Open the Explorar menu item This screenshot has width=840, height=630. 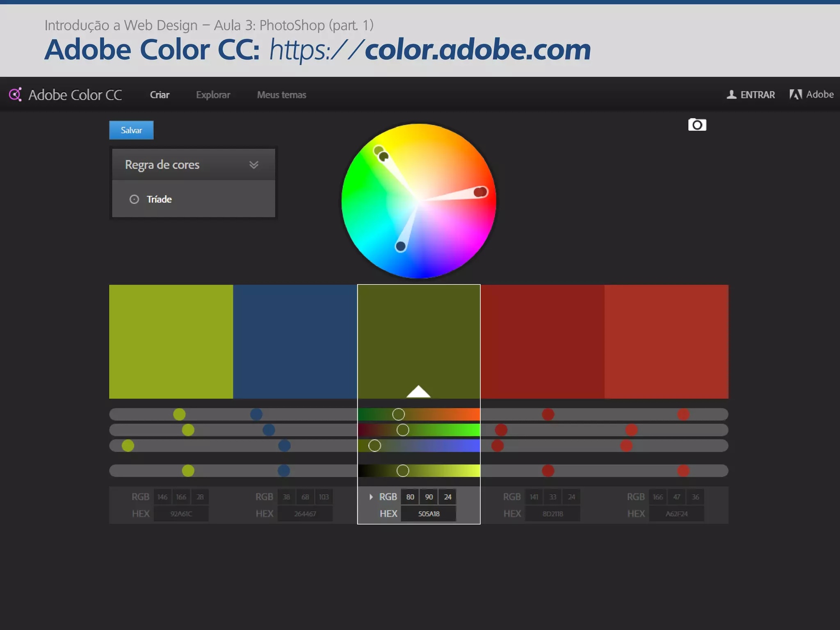click(x=213, y=95)
